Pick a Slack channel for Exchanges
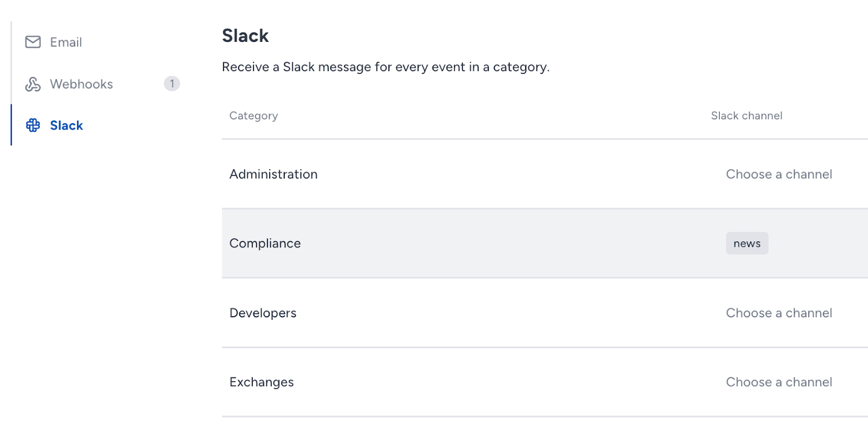Image resolution: width=868 pixels, height=422 pixels. (779, 382)
